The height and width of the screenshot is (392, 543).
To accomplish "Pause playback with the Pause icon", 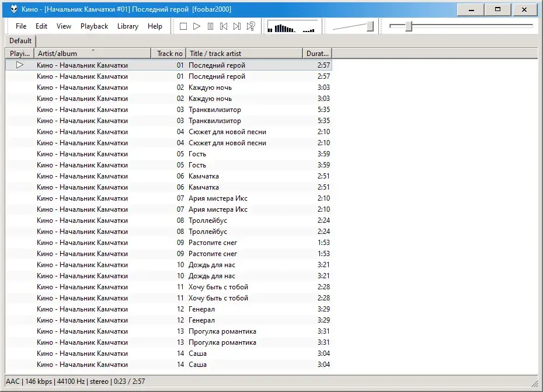I will [x=210, y=26].
